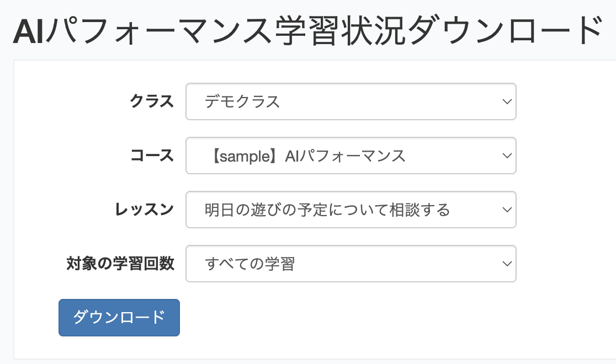
Task: Select the クラス field label
Action: [152, 101]
